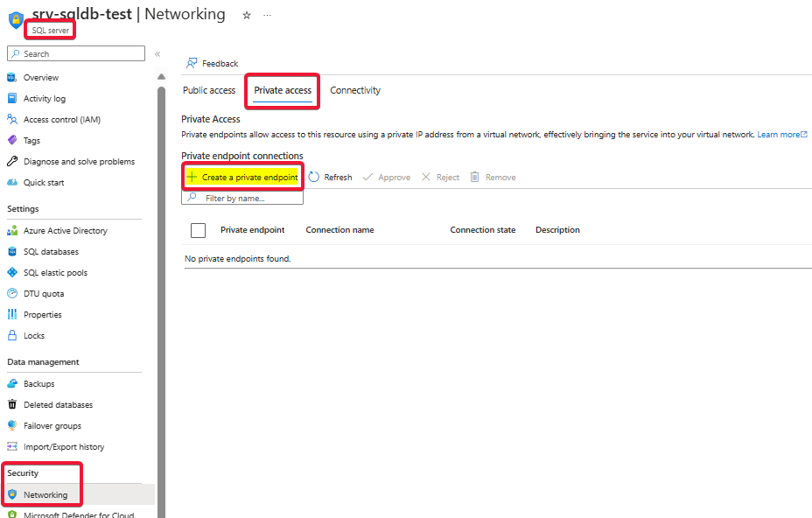Tick the select-all checkbox in table header
Screen dimensions: 812x518
coord(198,230)
